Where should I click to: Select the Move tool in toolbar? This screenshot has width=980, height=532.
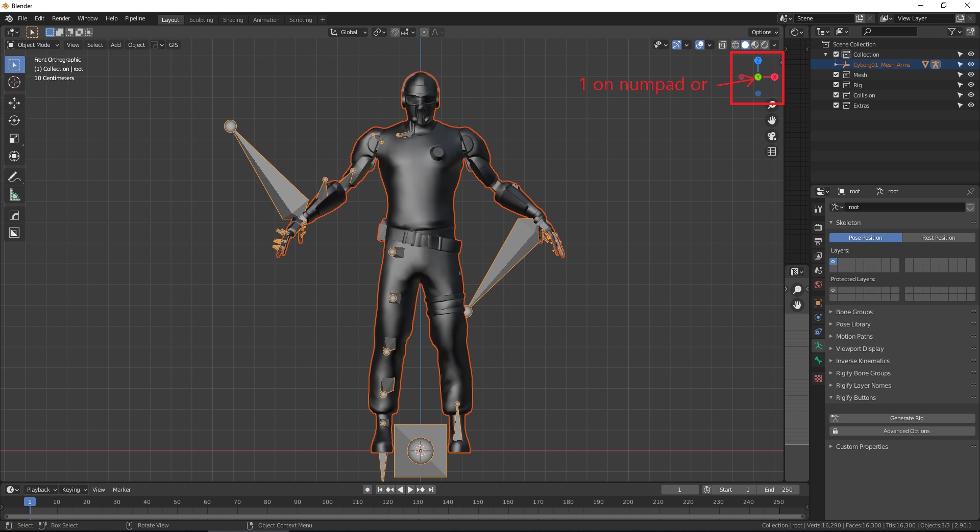tap(14, 103)
